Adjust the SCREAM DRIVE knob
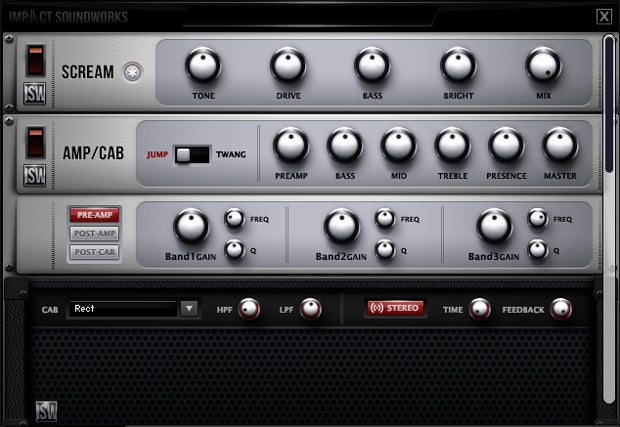This screenshot has height=427, width=620. click(288, 66)
